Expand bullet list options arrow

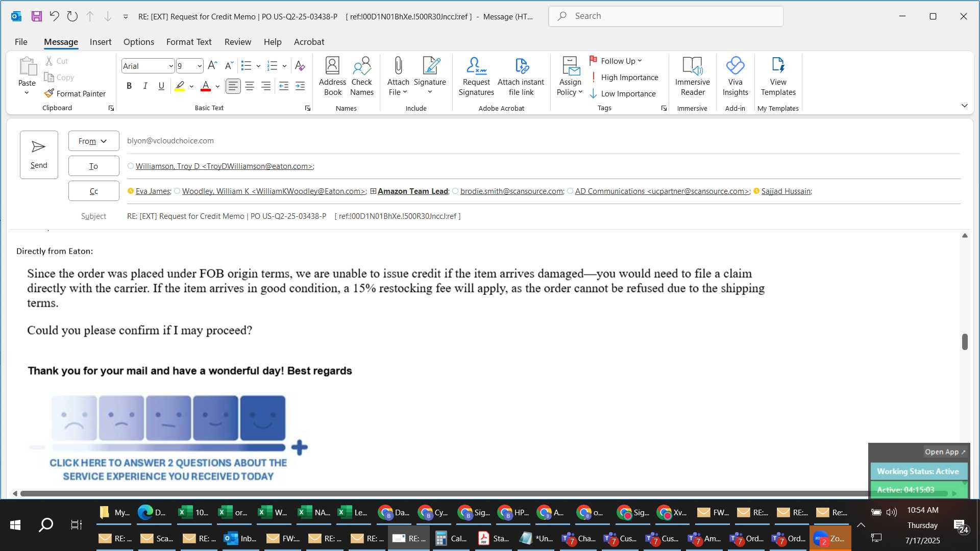[x=258, y=66]
